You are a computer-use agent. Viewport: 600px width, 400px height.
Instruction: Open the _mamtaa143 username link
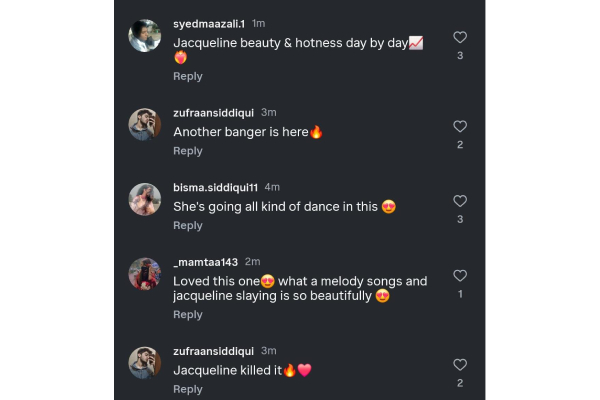(205, 262)
